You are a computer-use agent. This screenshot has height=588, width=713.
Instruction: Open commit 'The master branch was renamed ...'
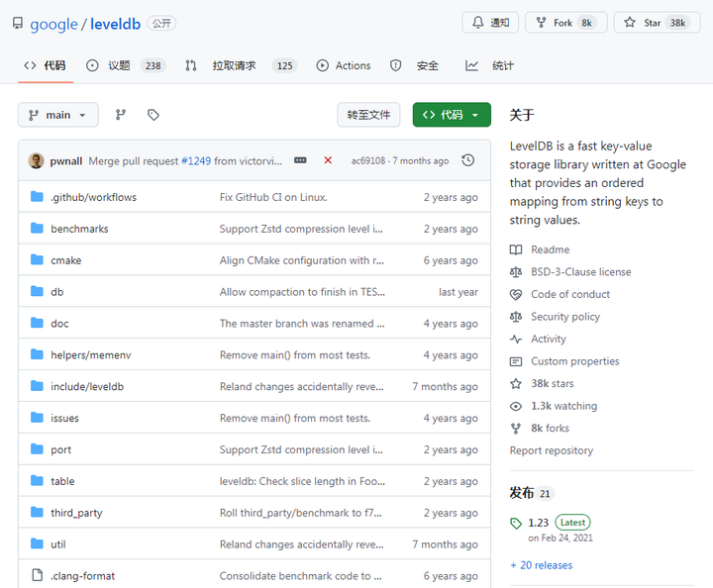tap(302, 324)
